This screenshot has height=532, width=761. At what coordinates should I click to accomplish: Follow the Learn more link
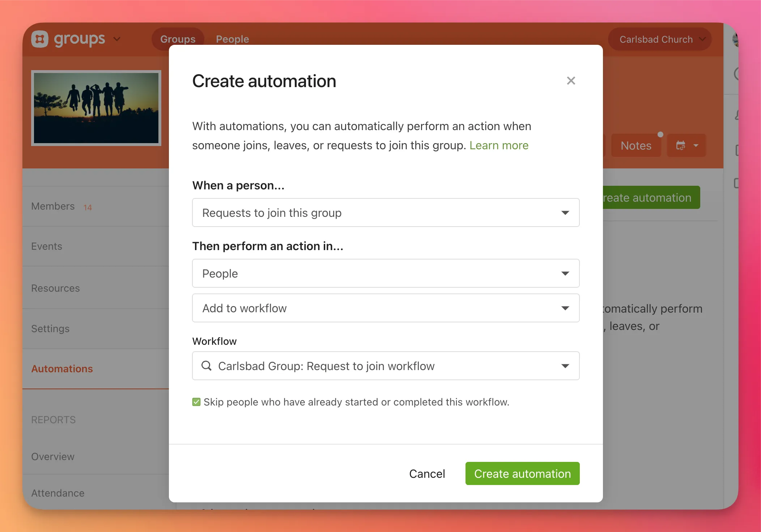tap(499, 145)
